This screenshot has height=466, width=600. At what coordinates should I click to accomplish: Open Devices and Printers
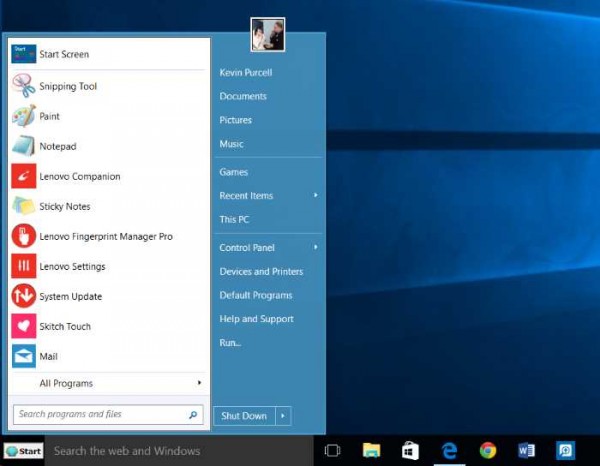[x=261, y=272]
